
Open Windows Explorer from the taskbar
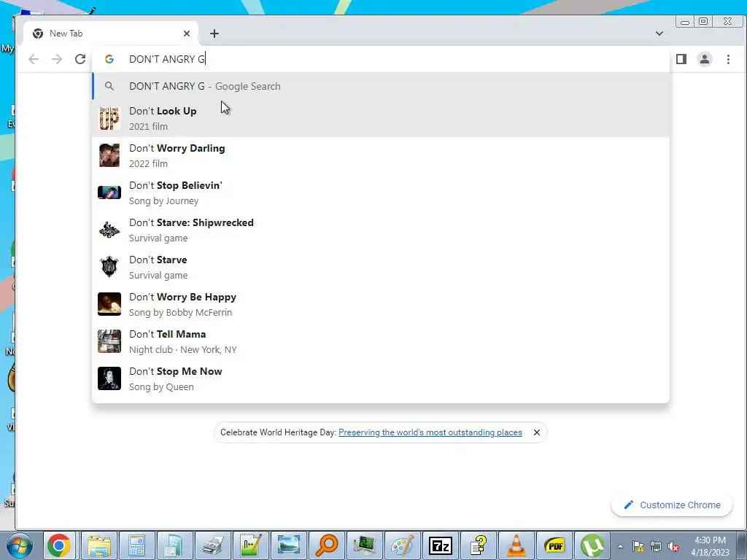pyautogui.click(x=98, y=545)
